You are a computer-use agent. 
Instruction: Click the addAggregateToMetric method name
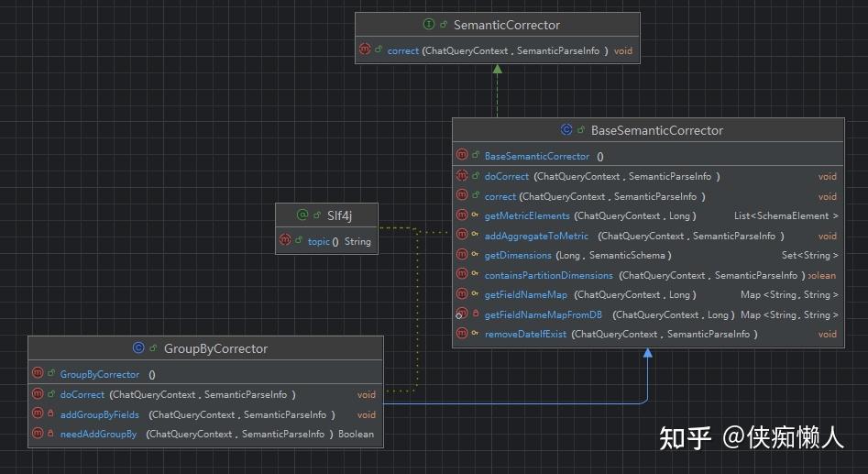536,236
